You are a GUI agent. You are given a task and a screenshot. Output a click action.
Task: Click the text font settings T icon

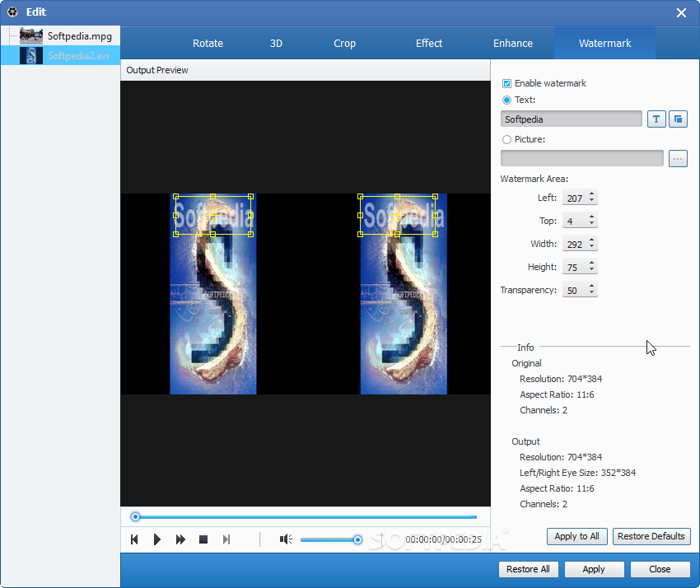[656, 119]
